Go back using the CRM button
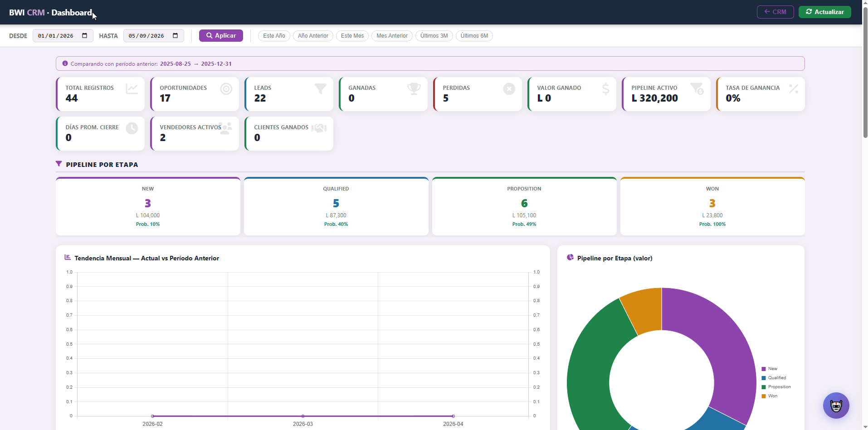The height and width of the screenshot is (430, 868). (775, 12)
